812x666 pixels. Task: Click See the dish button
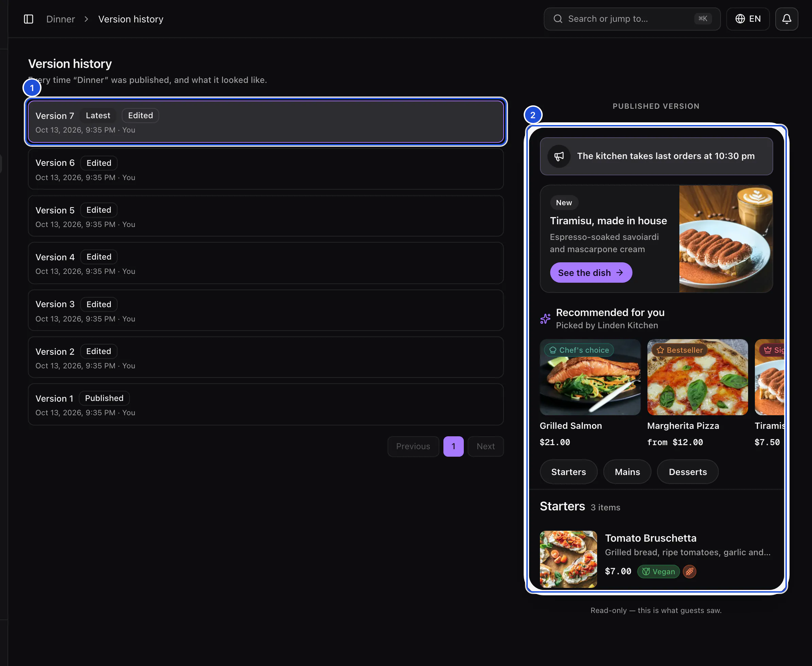point(591,273)
